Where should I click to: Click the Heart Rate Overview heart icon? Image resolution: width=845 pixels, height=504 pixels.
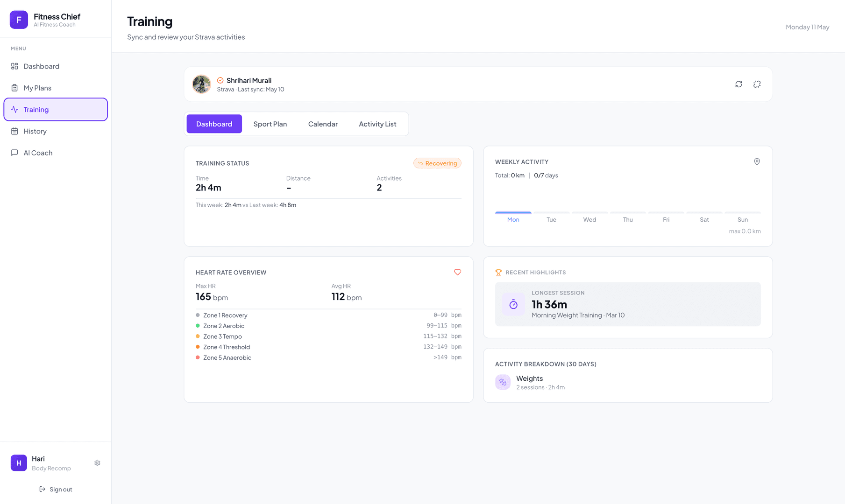(x=457, y=272)
